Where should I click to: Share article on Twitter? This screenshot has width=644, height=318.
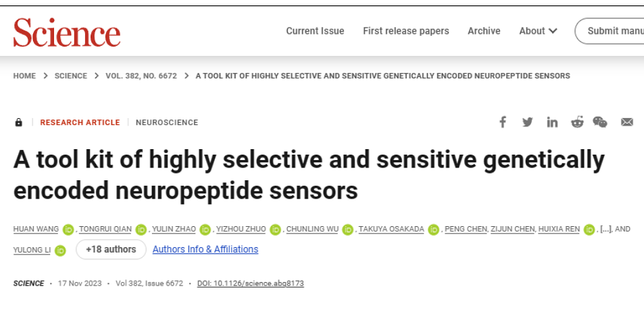click(x=528, y=122)
